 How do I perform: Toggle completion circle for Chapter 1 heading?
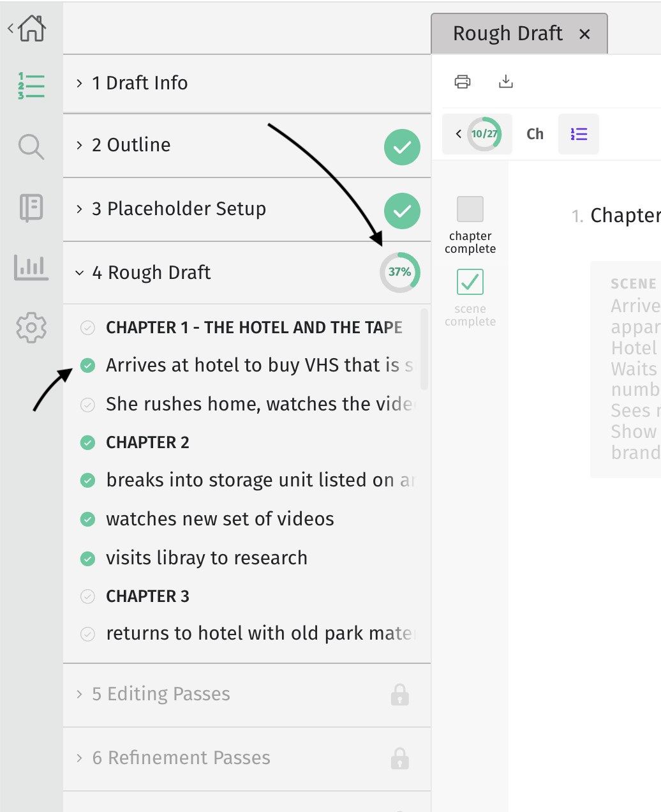coord(88,328)
